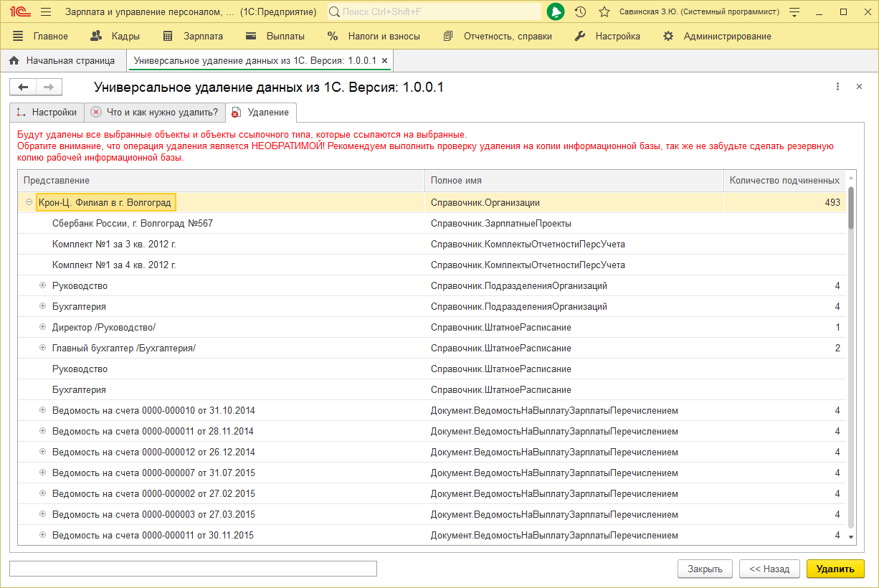
Task: Go to home page via house icon
Action: click(x=14, y=61)
